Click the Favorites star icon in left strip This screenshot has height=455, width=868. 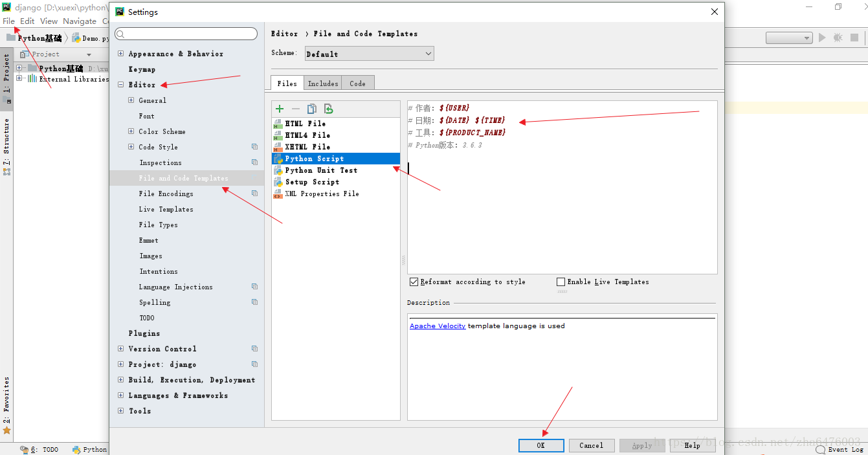pos(6,430)
